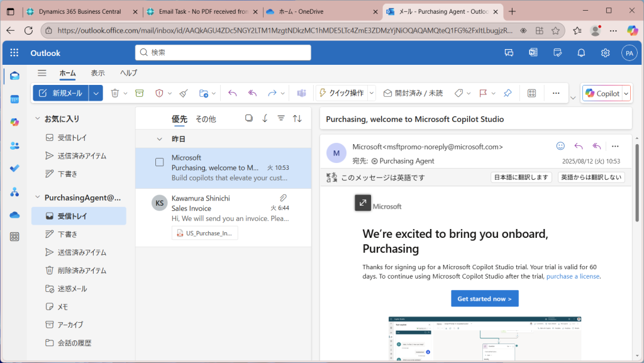The height and width of the screenshot is (363, 644).
Task: Click 日本語に翻訳します translate button
Action: tap(521, 177)
